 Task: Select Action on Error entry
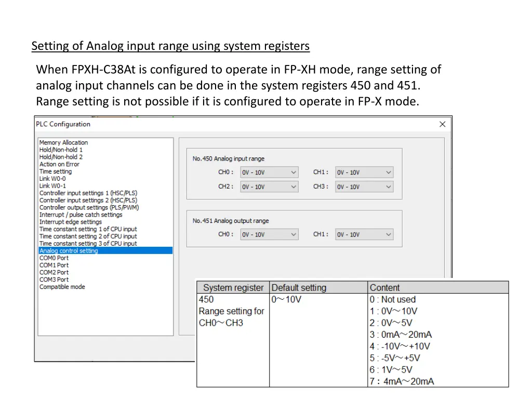pos(59,164)
